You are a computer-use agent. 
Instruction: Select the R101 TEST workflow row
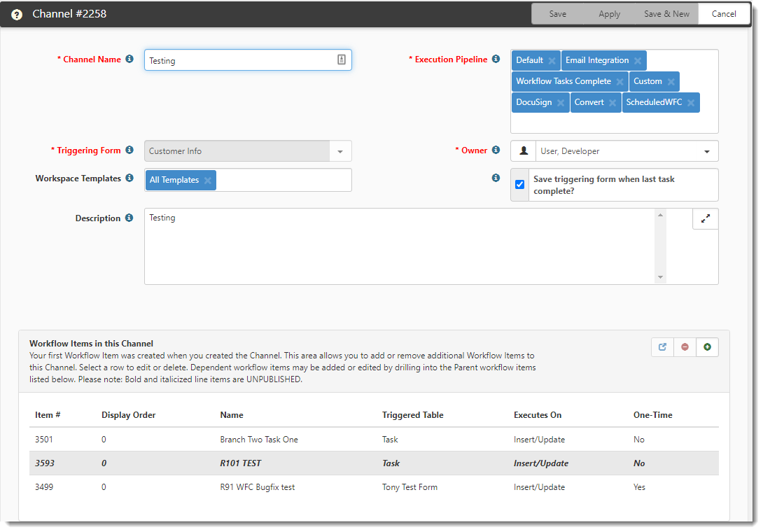[x=240, y=463]
